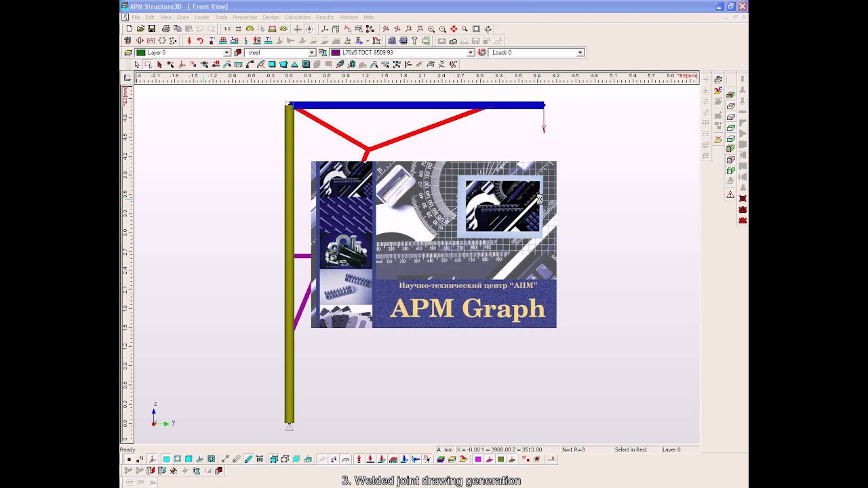
Task: Open the color palette icon
Action: [x=250, y=28]
